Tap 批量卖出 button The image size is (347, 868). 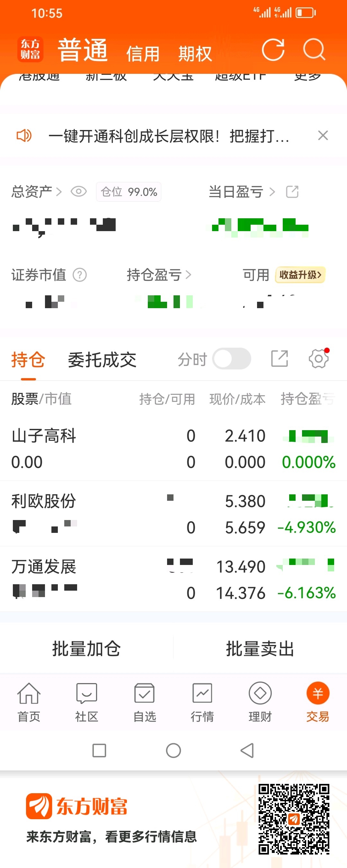tap(260, 648)
